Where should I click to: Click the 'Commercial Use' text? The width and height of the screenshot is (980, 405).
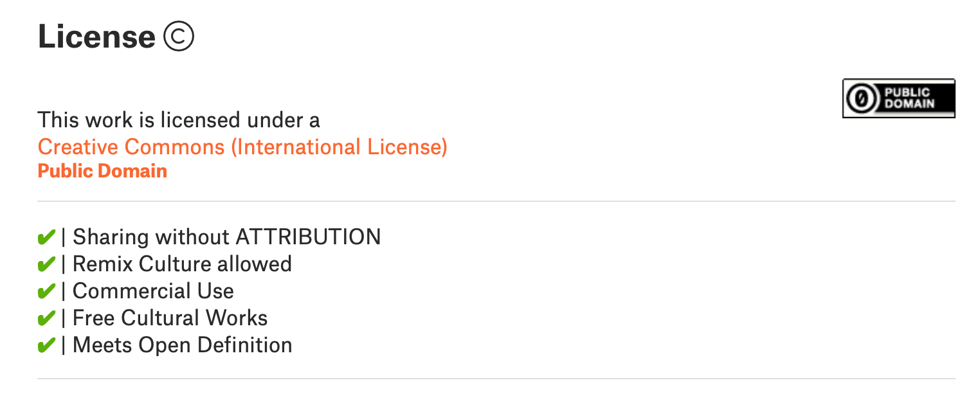(x=153, y=291)
